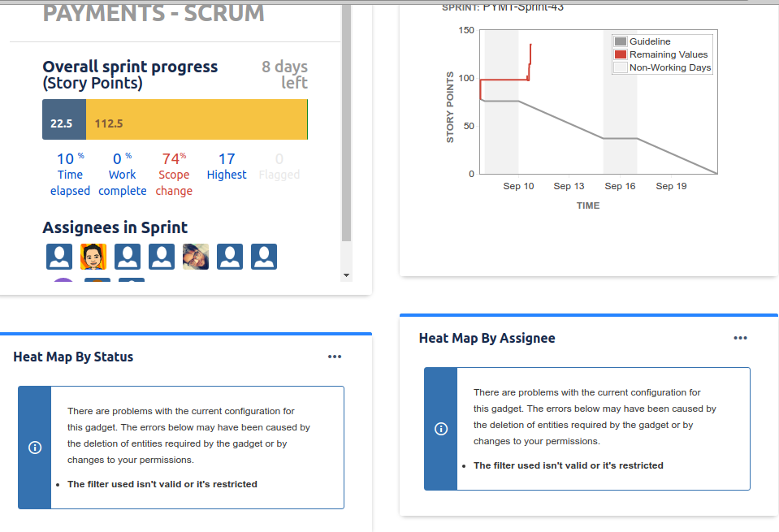
Task: Open the 74% Scope change metric
Action: pos(174,175)
